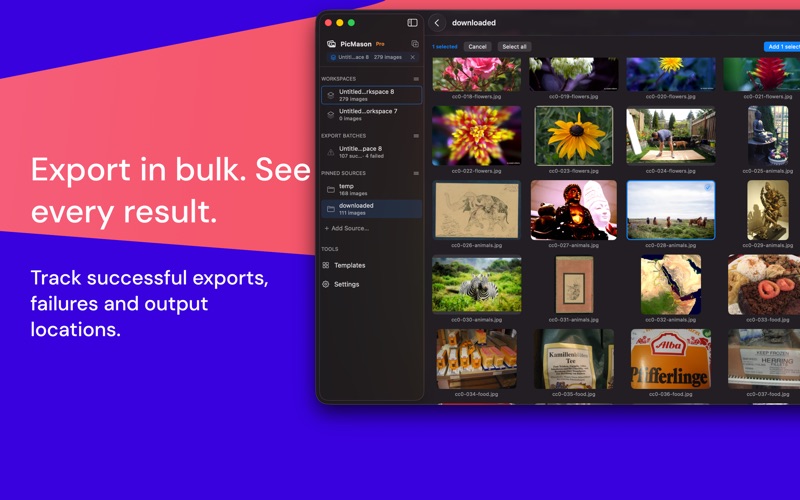The height and width of the screenshot is (500, 800).
Task: Click the Templates grid icon
Action: point(326,265)
